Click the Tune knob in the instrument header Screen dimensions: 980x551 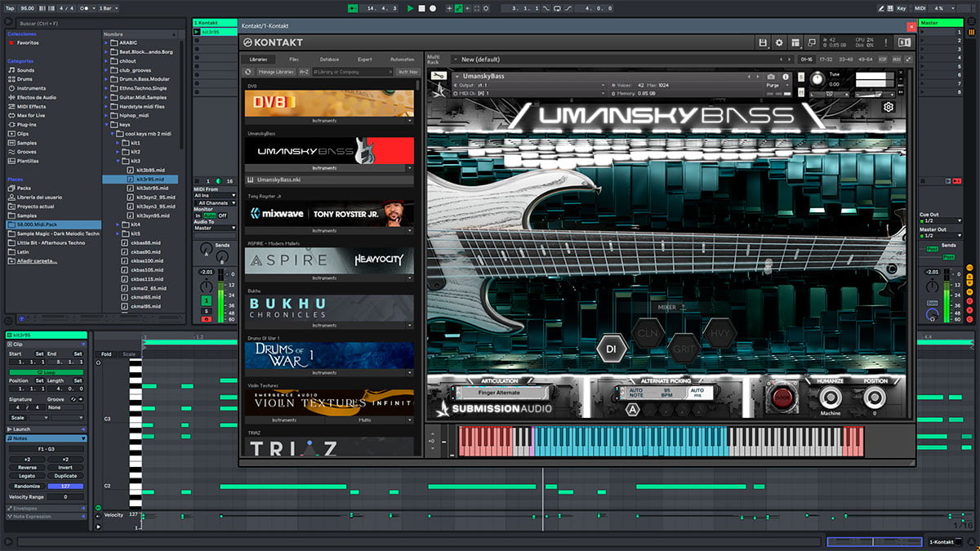(817, 79)
